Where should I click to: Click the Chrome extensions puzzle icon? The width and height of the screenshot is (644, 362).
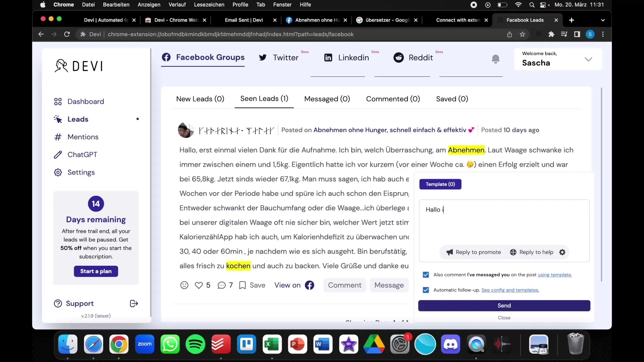(x=551, y=34)
